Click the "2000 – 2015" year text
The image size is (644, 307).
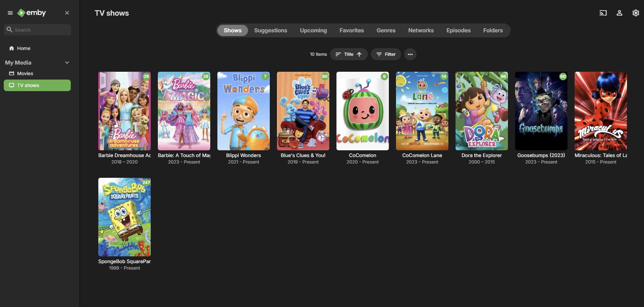tap(482, 162)
